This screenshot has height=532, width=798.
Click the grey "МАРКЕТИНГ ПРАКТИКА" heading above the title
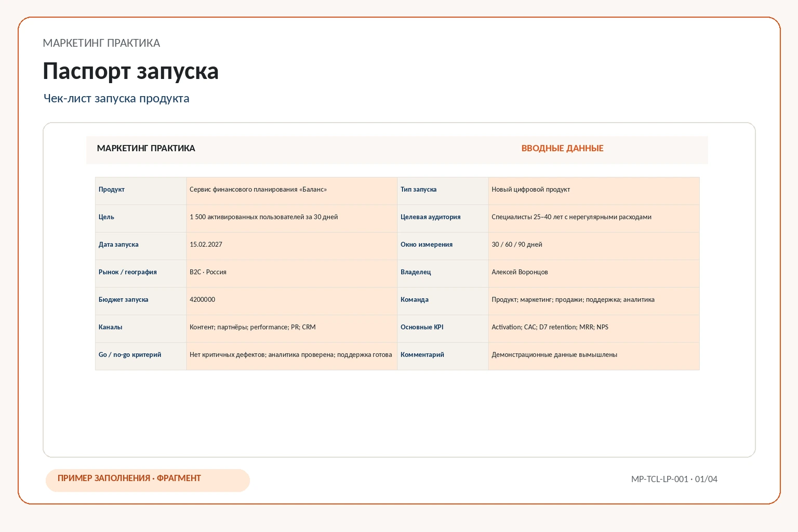tap(101, 43)
